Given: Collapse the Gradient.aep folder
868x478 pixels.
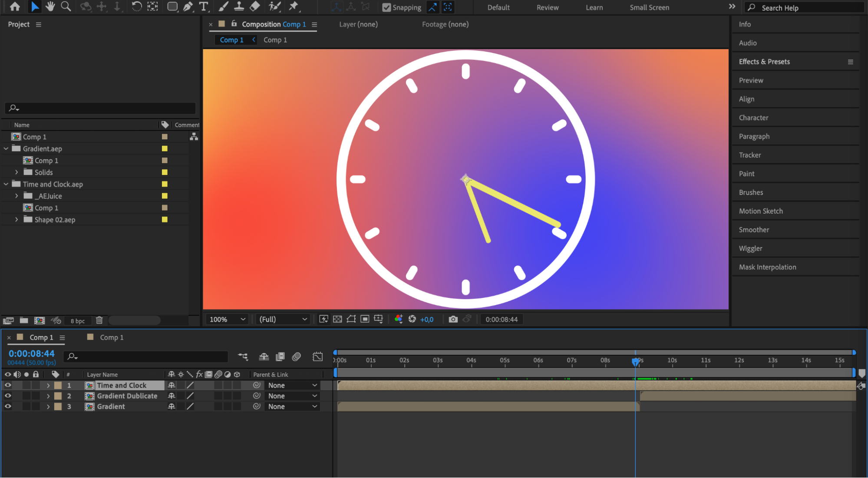Looking at the screenshot, I should 6,149.
